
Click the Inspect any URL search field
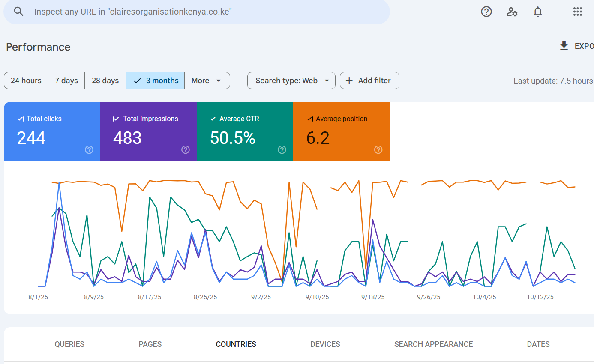(x=206, y=12)
